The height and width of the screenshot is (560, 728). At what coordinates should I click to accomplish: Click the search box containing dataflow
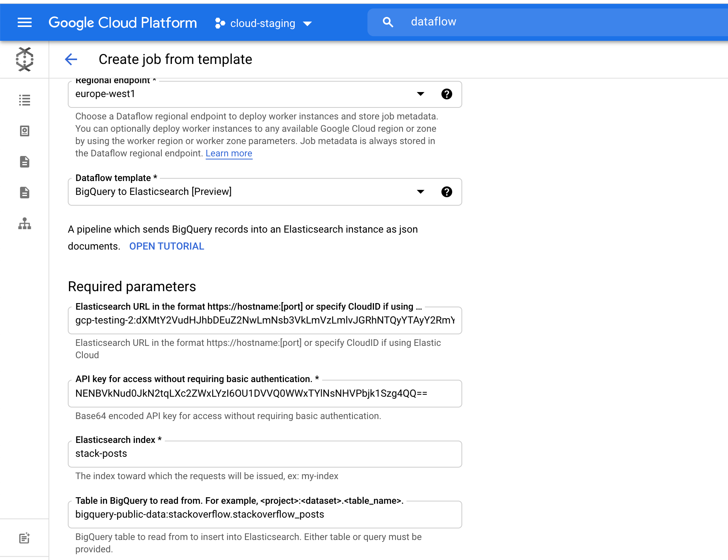click(x=547, y=22)
